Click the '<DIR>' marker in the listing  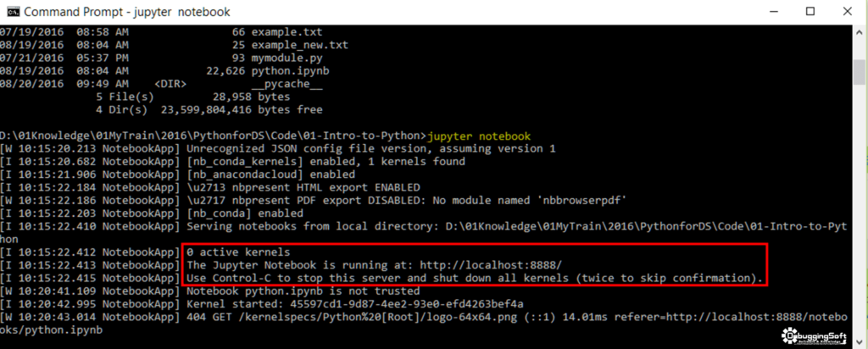tap(170, 84)
